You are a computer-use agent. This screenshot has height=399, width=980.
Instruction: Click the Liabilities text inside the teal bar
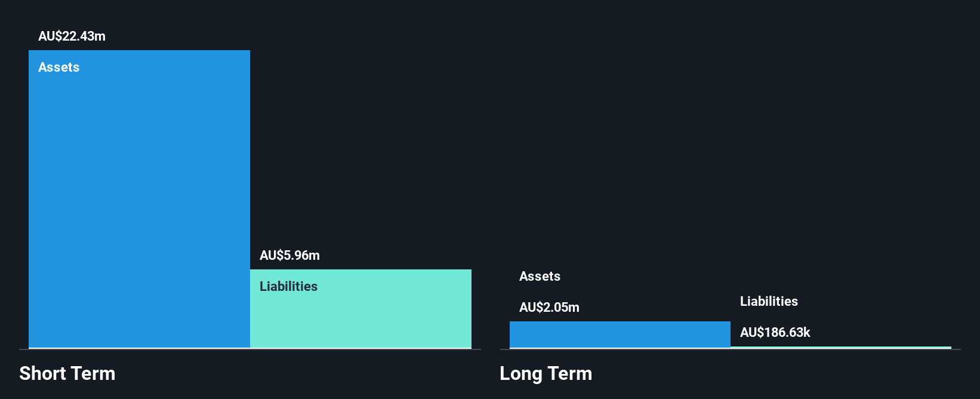[x=288, y=287]
